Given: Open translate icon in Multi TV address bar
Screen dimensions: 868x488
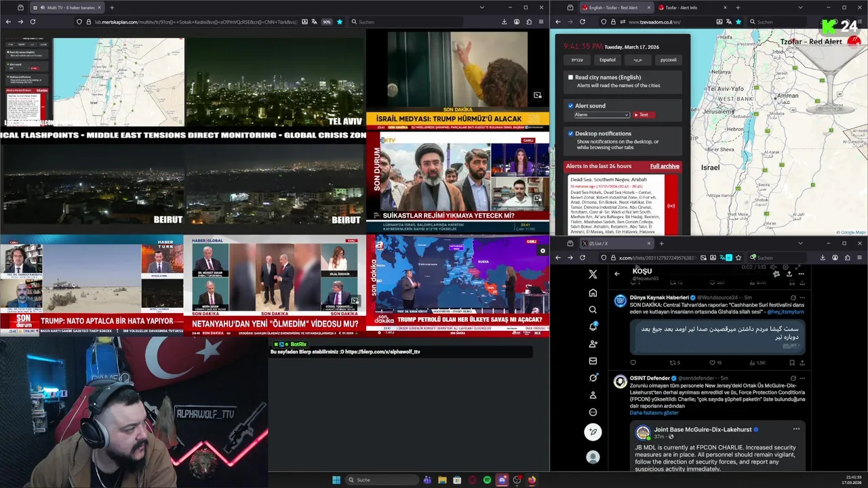Looking at the screenshot, I should pos(314,22).
